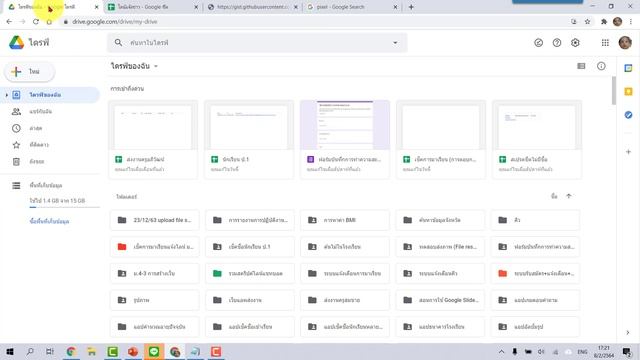The width and height of the screenshot is (640, 360).
Task: Open the first quick access spreadsheet thumbnail
Action: 153,125
